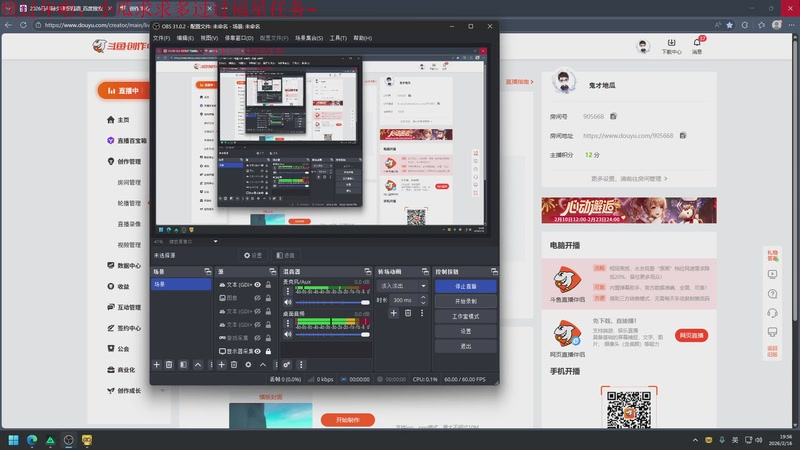Add a new scene in the 场景 panel
This screenshot has width=800, height=450.
pos(157,365)
